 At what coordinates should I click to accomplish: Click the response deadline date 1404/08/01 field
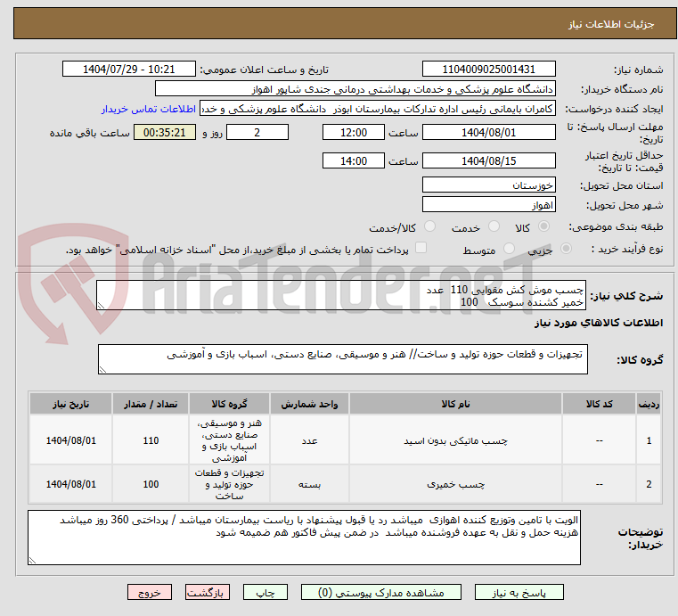click(488, 132)
